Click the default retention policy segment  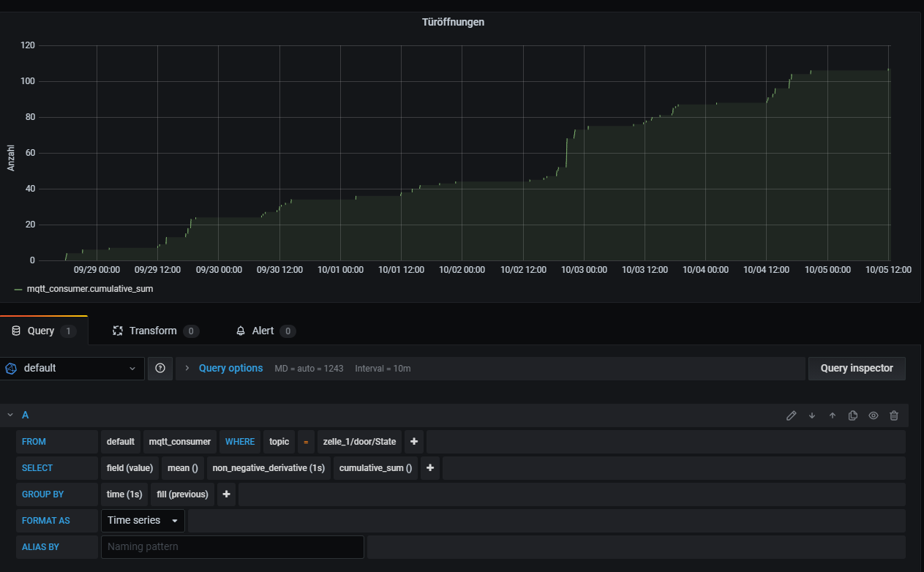121,442
